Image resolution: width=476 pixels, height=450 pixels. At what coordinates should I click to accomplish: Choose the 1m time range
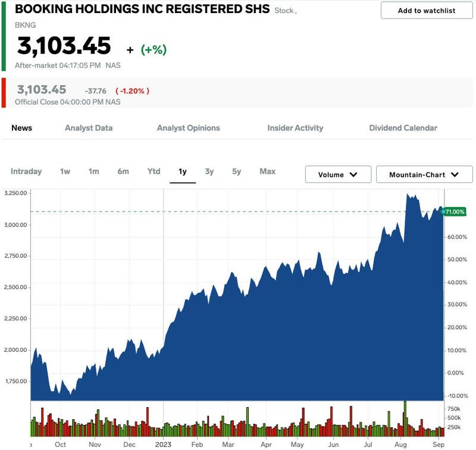(x=94, y=171)
